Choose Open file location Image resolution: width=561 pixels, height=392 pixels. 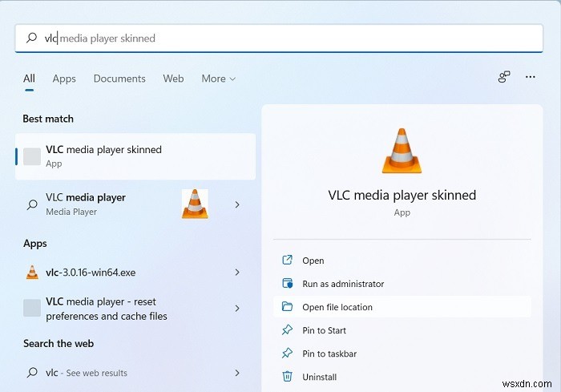click(402, 307)
